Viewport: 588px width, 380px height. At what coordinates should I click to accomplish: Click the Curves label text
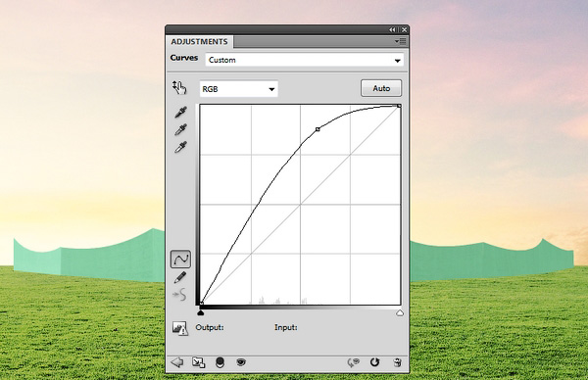(x=184, y=58)
